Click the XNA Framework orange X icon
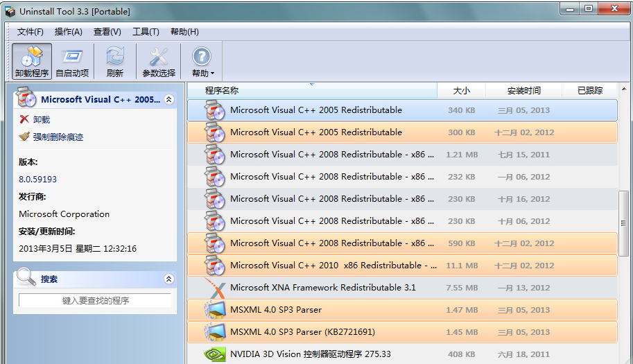Image resolution: width=633 pixels, height=364 pixels. (214, 288)
